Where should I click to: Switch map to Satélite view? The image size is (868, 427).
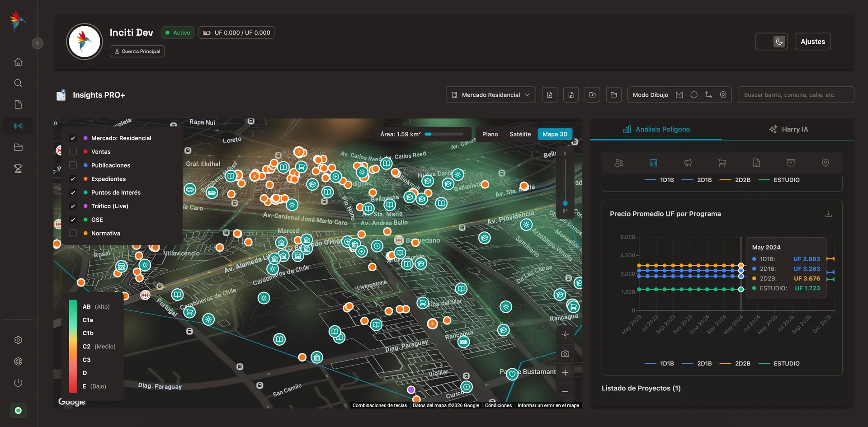pyautogui.click(x=520, y=134)
